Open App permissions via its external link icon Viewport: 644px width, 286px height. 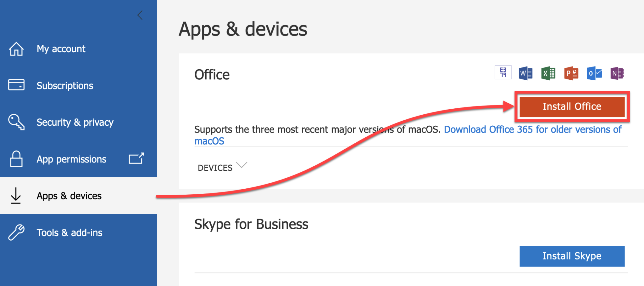point(136,158)
